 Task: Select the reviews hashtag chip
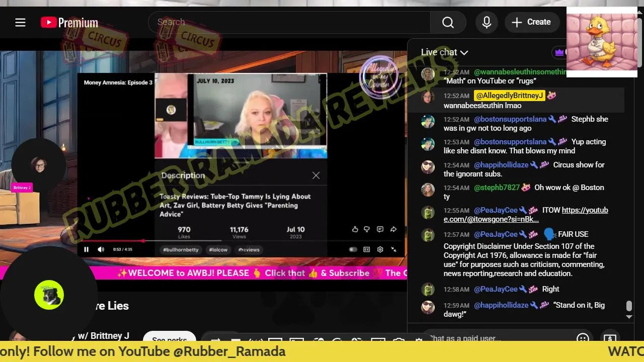pos(249,250)
